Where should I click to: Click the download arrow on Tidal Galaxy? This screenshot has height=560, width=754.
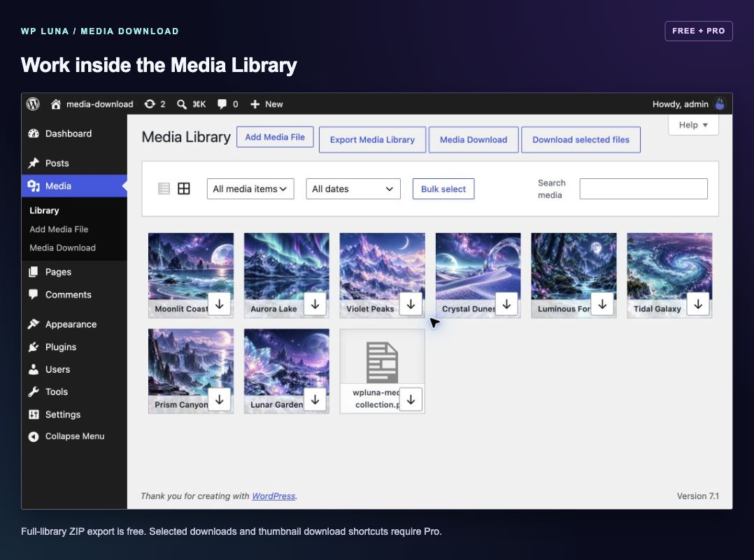698,304
